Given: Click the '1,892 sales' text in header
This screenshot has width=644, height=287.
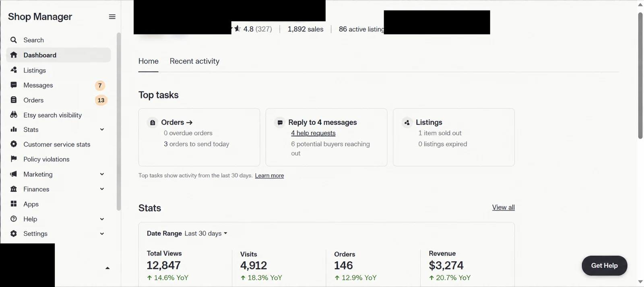Looking at the screenshot, I should 305,29.
